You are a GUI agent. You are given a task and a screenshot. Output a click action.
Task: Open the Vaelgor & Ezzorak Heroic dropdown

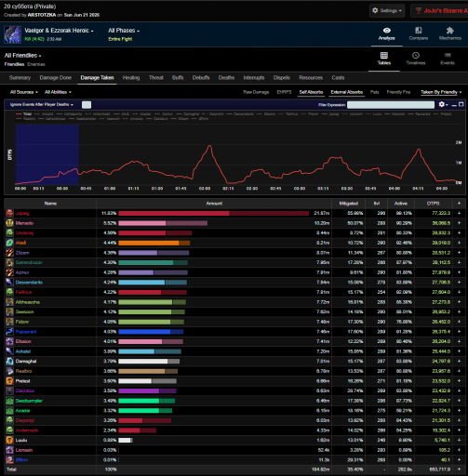(x=59, y=31)
